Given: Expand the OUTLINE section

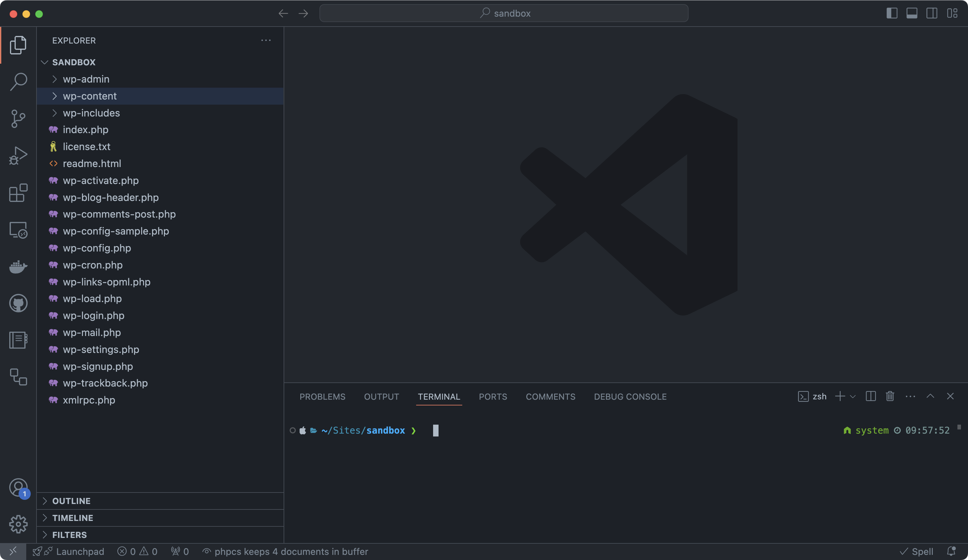Looking at the screenshot, I should [160, 501].
